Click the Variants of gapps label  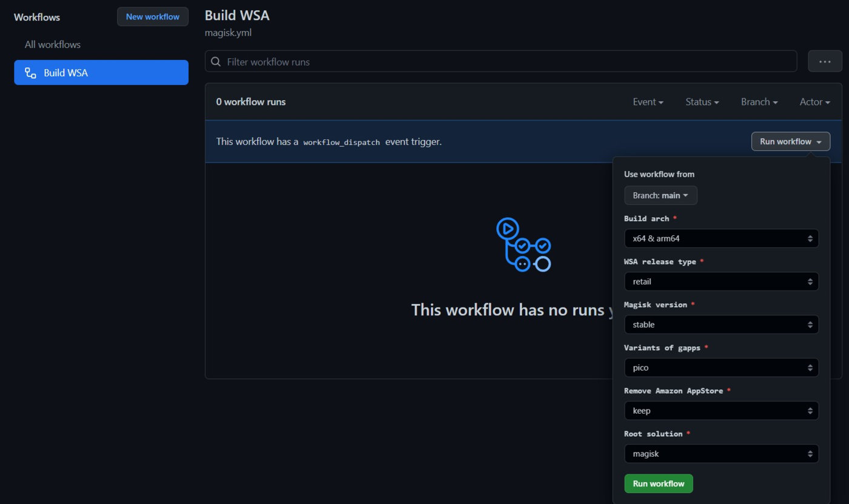click(x=662, y=348)
